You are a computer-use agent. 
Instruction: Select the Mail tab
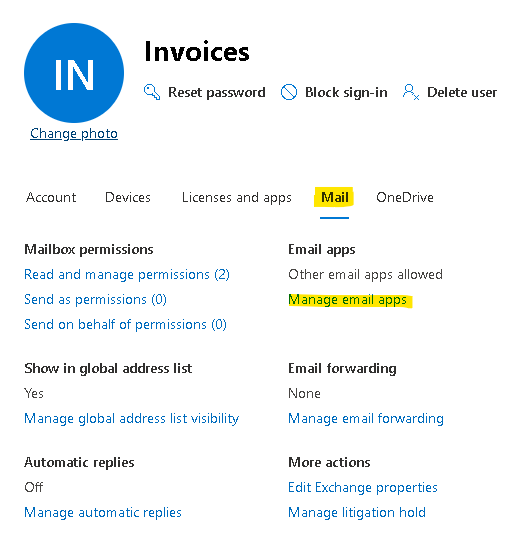click(x=334, y=198)
